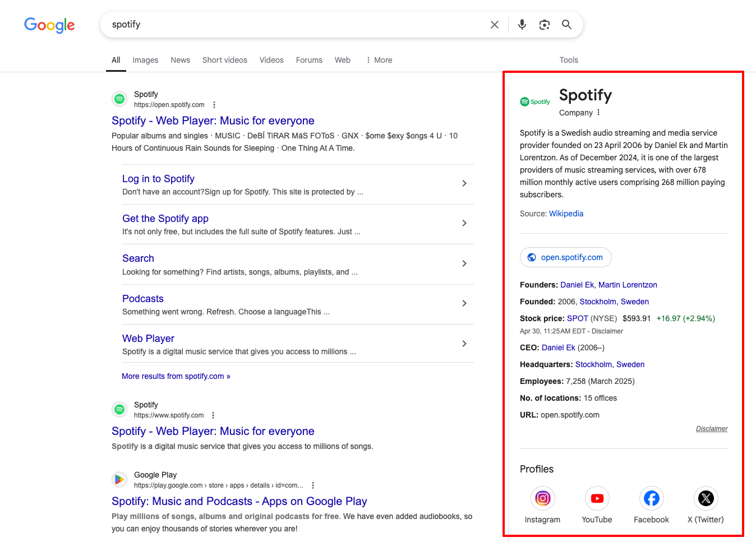This screenshot has height=542, width=756.
Task: Open Daniel Ek founder link
Action: tap(577, 285)
